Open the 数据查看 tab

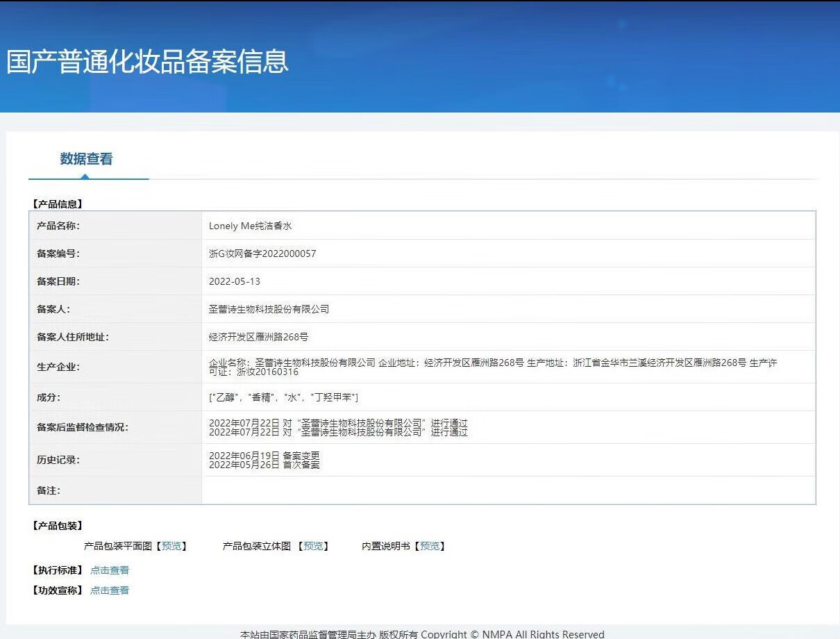tap(86, 159)
